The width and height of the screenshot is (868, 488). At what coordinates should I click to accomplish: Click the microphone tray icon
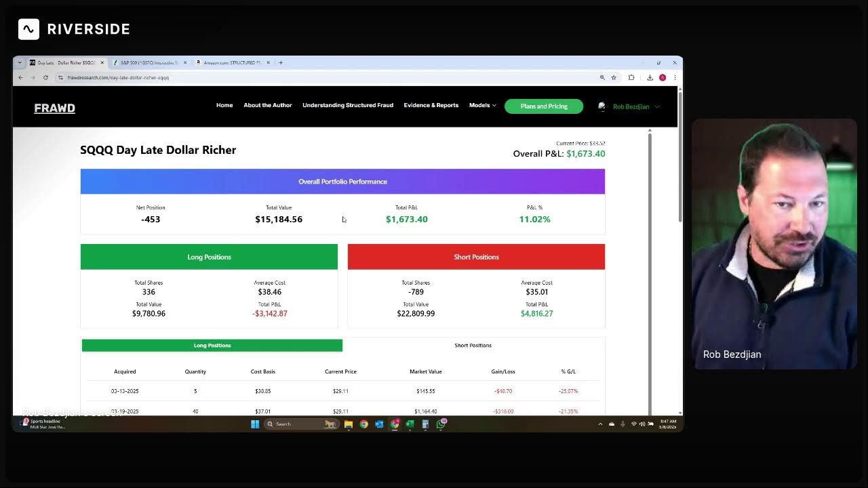click(x=623, y=424)
